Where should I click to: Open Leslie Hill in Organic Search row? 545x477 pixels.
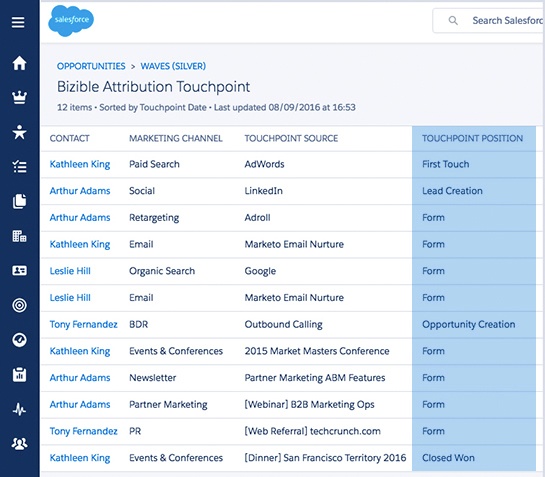point(70,271)
